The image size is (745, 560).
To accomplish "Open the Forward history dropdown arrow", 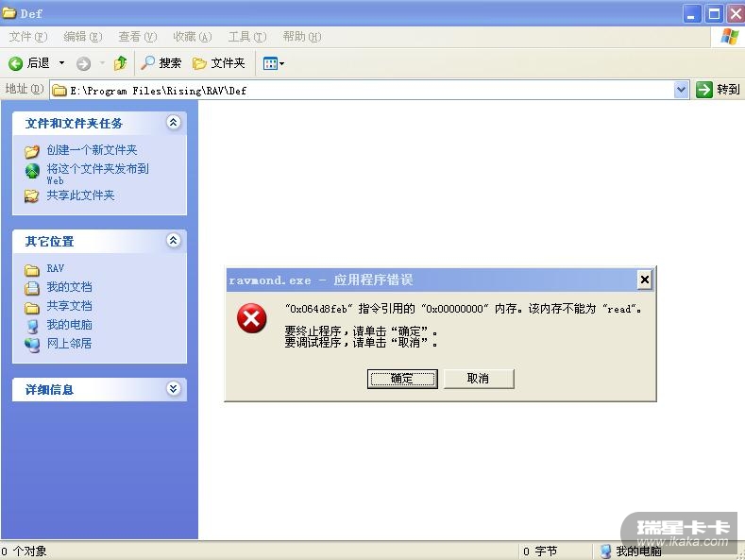I will click(x=102, y=63).
